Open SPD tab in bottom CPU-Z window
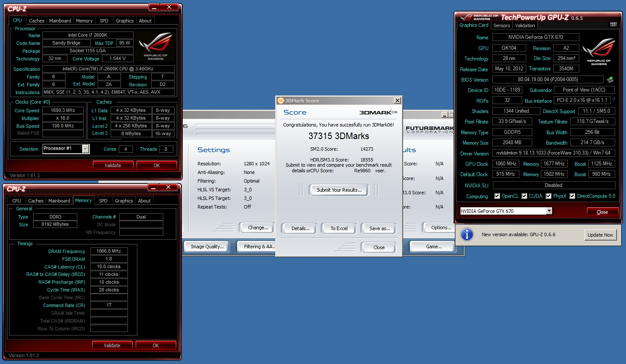The height and width of the screenshot is (364, 626). (x=103, y=201)
